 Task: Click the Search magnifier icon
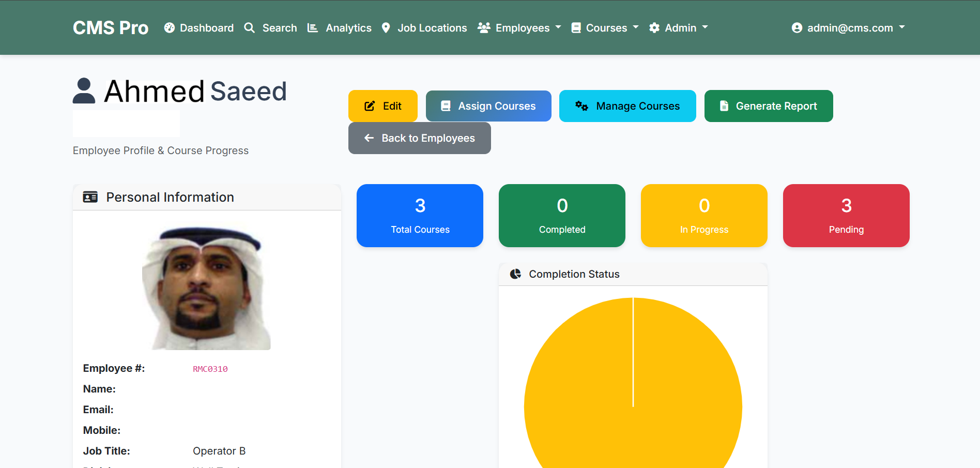[x=250, y=28]
